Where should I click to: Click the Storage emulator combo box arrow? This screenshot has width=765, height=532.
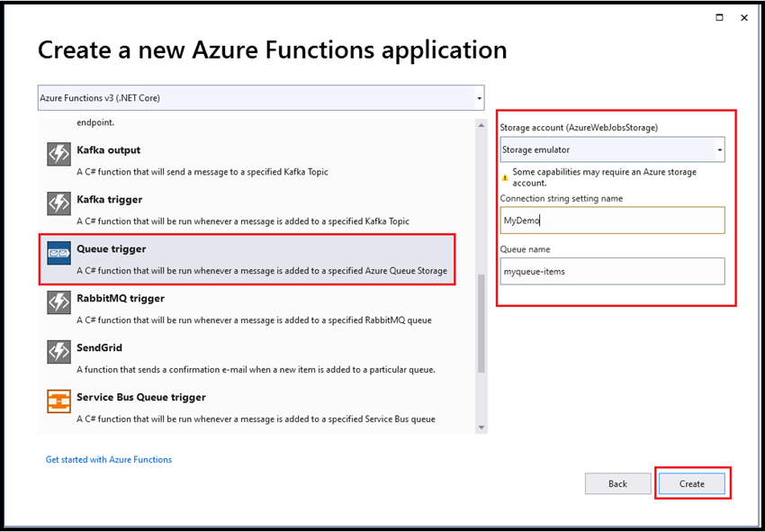point(720,150)
